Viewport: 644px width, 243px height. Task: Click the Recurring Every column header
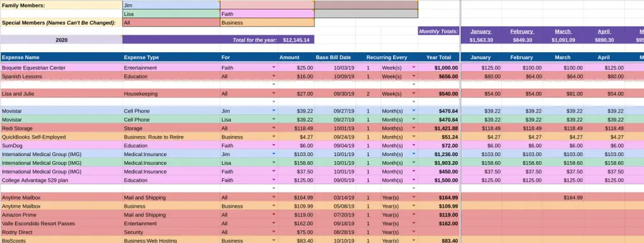pyautogui.click(x=387, y=57)
